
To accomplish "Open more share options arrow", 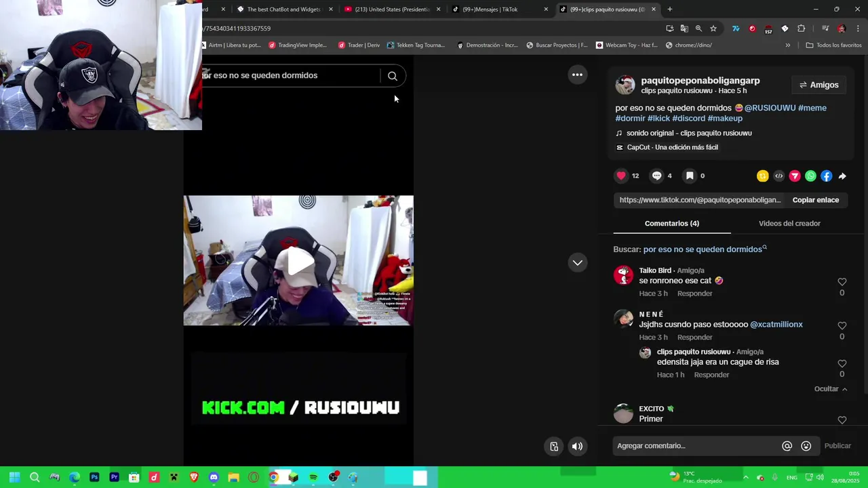I will coord(842,176).
